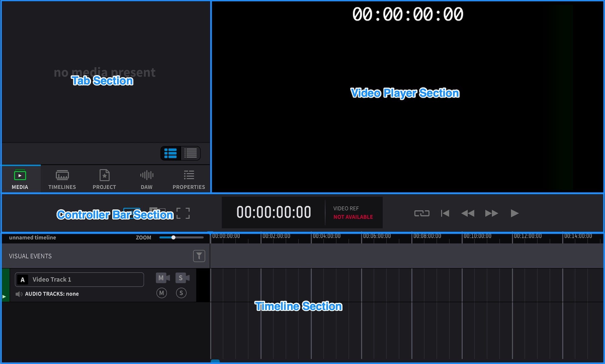Click the rewind button

[468, 213]
